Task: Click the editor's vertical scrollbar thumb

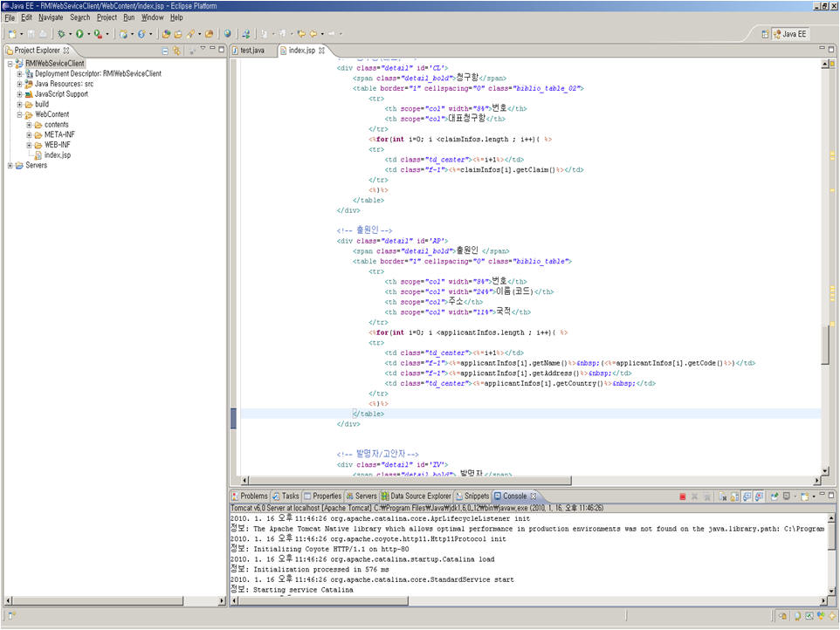Action: 825,345
